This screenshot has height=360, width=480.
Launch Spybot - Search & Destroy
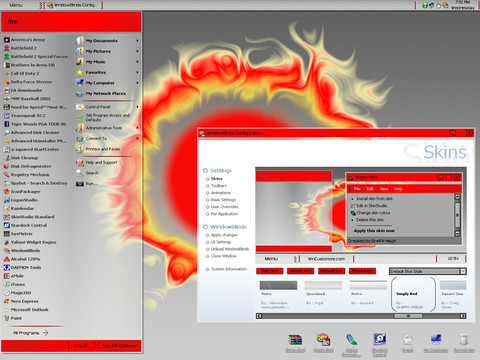click(x=35, y=183)
